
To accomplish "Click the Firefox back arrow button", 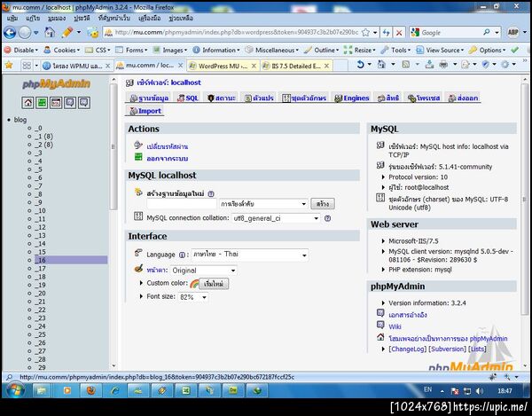I will [x=10, y=33].
